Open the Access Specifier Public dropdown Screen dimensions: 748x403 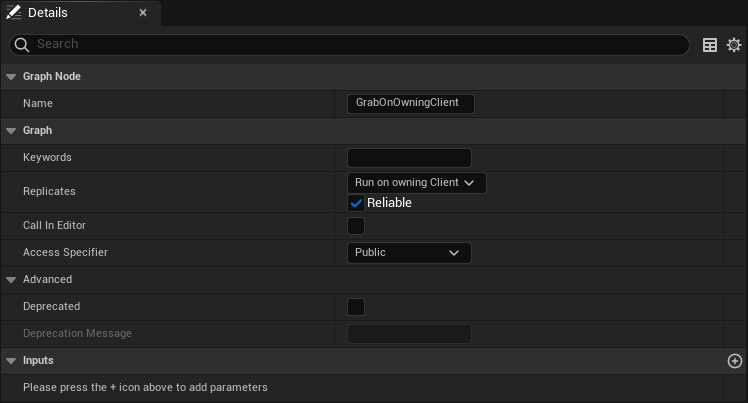409,253
